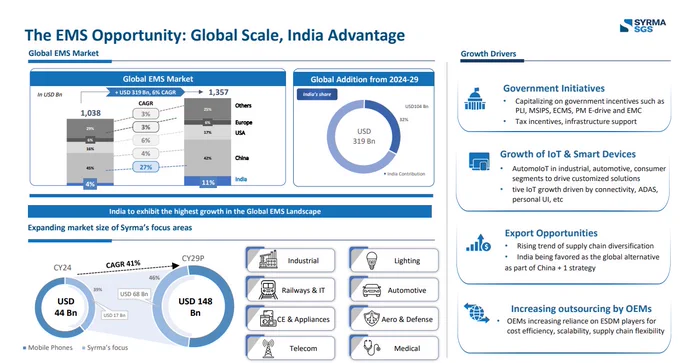Screen dimensions: 680x363
Task: Click the Telecom tower icon
Action: pyautogui.click(x=268, y=348)
